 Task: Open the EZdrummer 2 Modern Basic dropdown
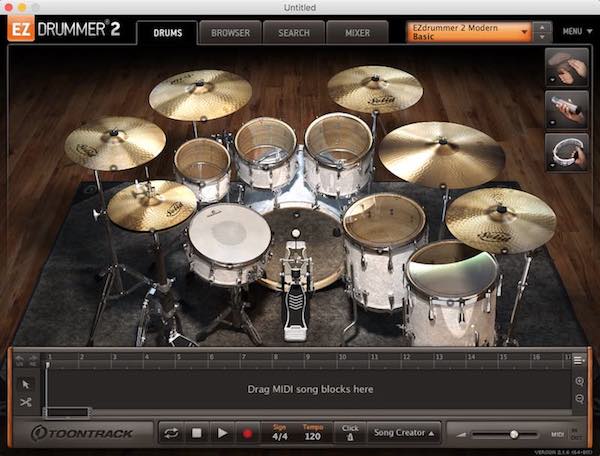469,32
